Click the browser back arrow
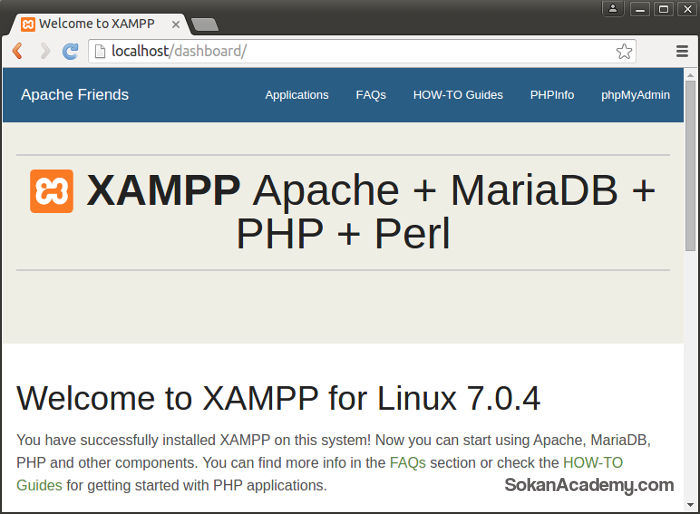The height and width of the screenshot is (514, 700). click(18, 51)
